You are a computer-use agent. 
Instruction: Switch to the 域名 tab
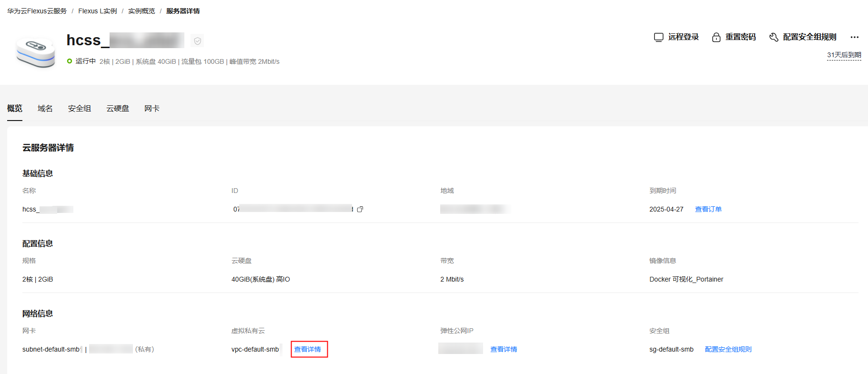(x=45, y=109)
